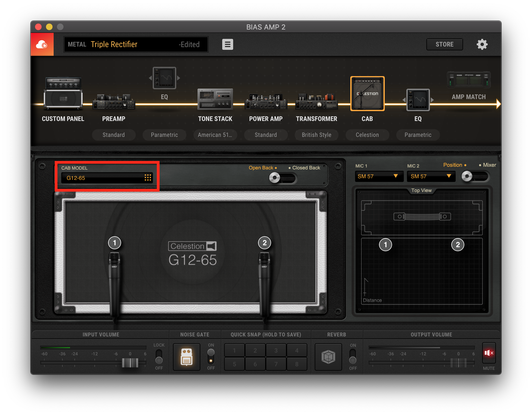Click Quick Snap slot 6

pos(255,364)
